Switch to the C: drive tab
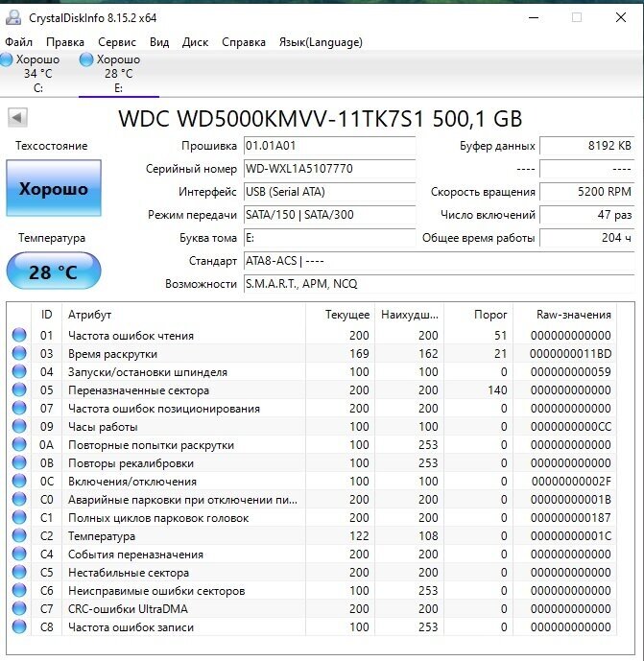The width and height of the screenshot is (644, 661). click(x=38, y=74)
